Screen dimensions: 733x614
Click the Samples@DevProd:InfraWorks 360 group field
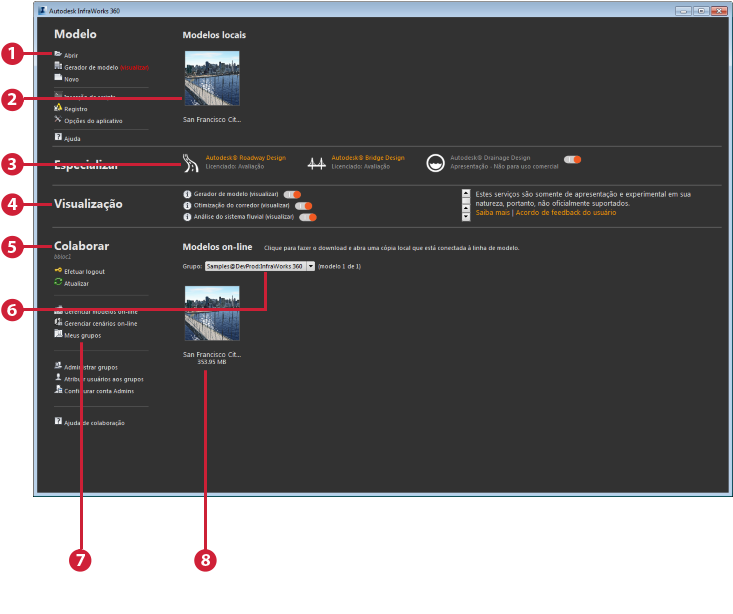coord(256,267)
